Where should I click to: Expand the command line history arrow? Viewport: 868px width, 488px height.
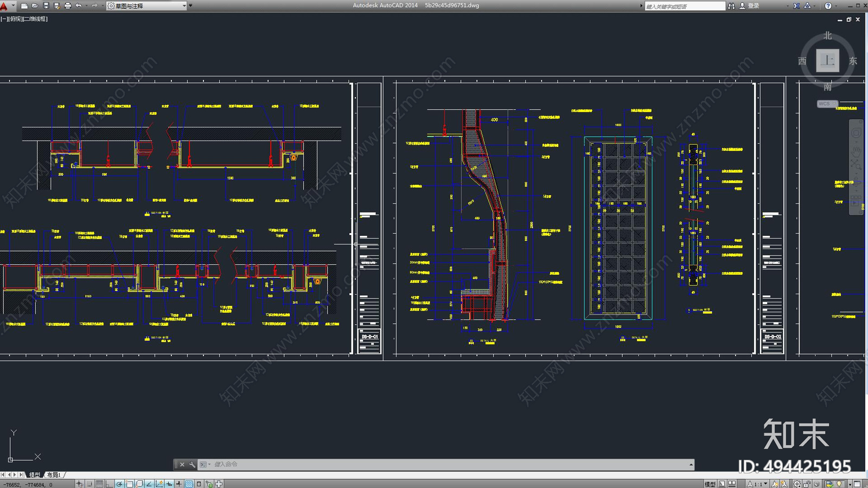point(691,465)
